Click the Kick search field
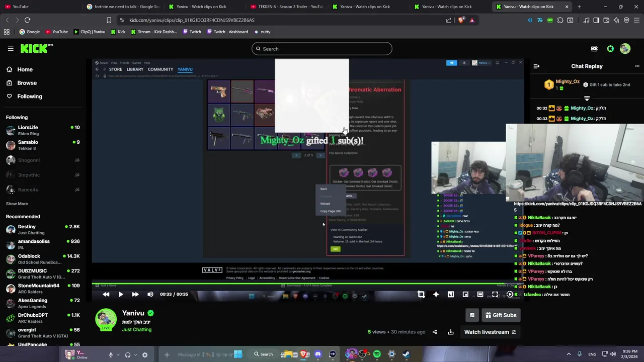644x362 pixels. click(x=322, y=49)
